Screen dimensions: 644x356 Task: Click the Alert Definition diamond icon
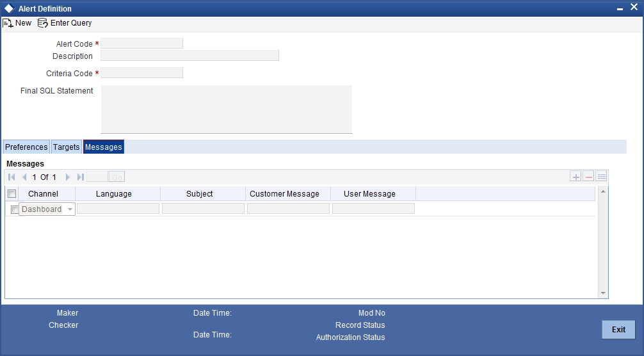9,8
